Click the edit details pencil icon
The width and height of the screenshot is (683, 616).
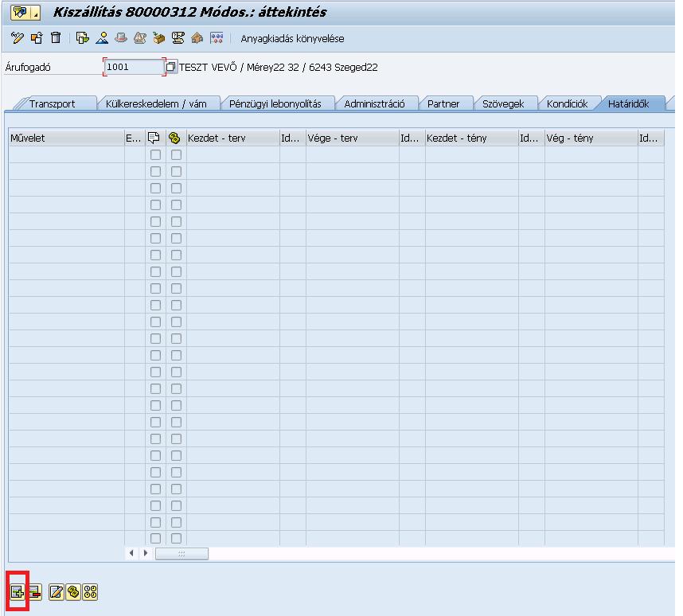coord(57,592)
